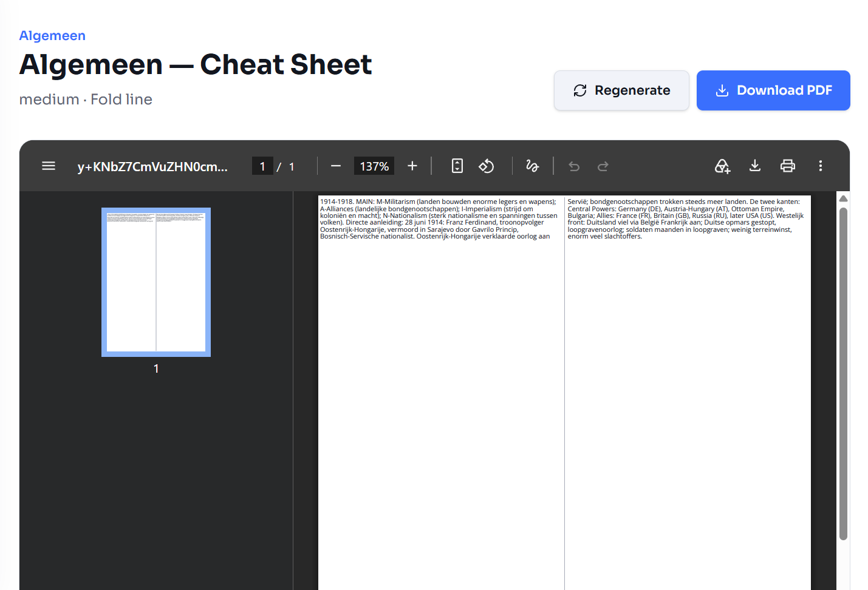Click the file name y+KNbZ7CmVuZHN0cm...
Screen dimensions: 868x590
coord(152,166)
